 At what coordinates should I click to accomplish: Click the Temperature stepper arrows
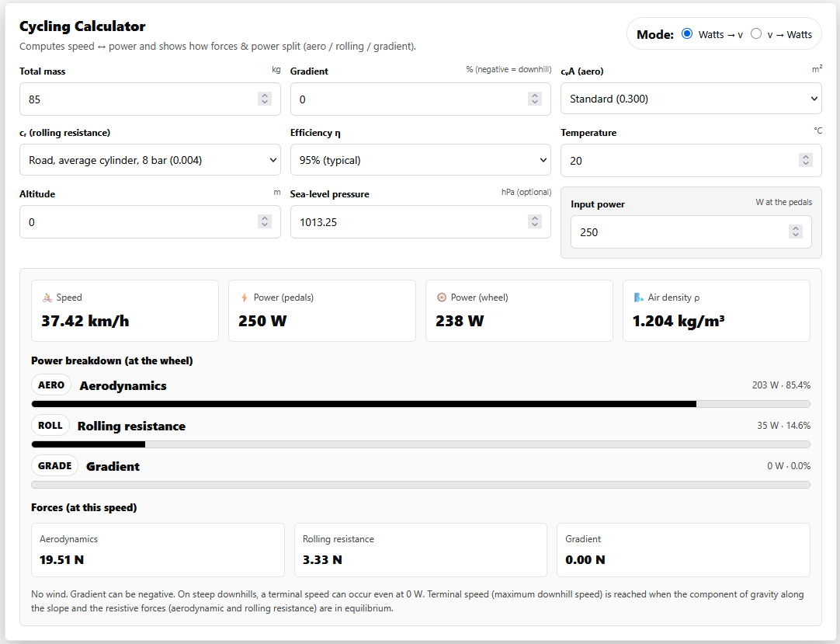[x=805, y=160]
